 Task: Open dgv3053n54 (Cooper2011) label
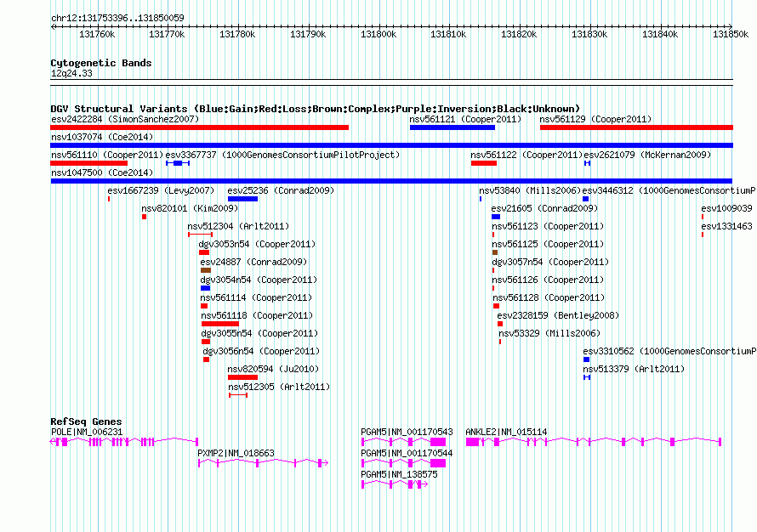pos(258,244)
